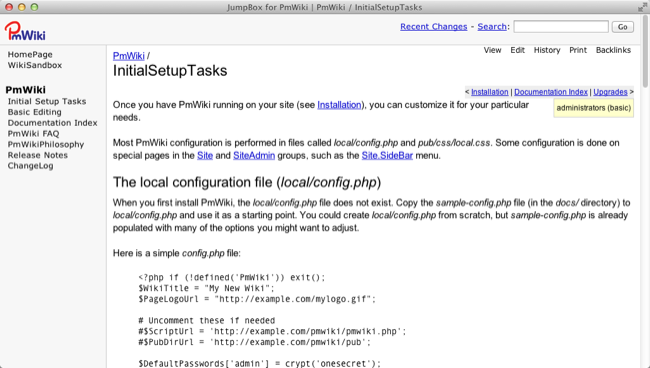Click Installation link in first paragraph
Screen dimensions: 650x368
click(339, 105)
